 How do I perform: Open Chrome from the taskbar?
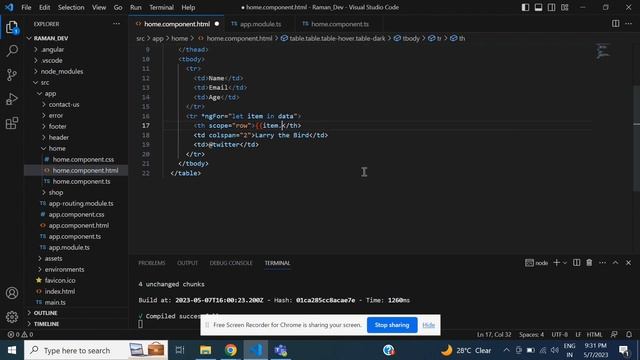pyautogui.click(x=231, y=350)
